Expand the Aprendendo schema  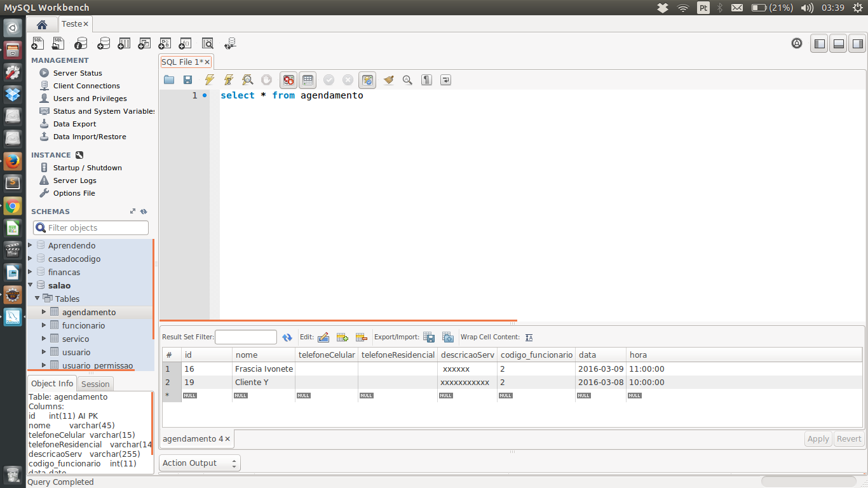coord(31,245)
